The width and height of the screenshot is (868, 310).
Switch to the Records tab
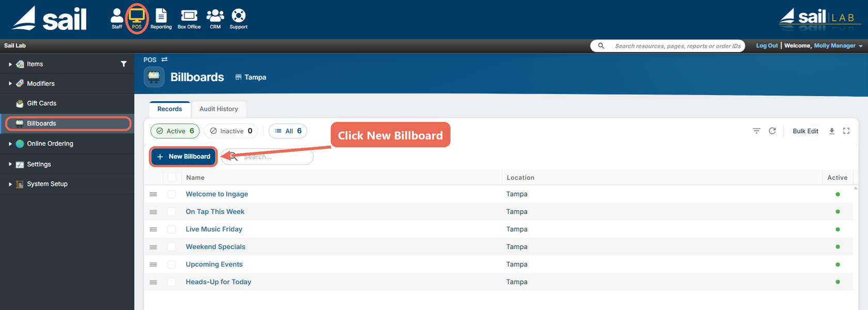pyautogui.click(x=169, y=109)
